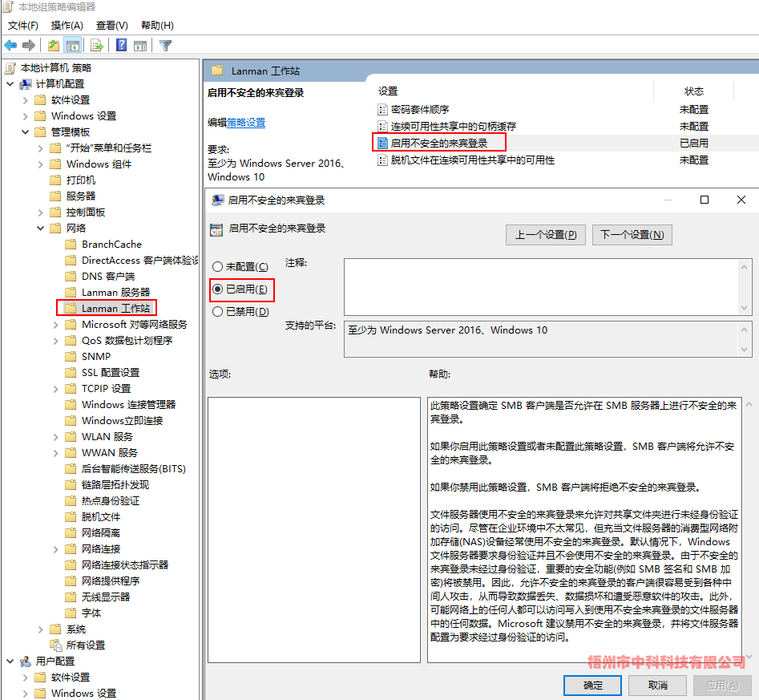Go to 下一个设置(N)
This screenshot has width=759, height=700.
(x=632, y=235)
